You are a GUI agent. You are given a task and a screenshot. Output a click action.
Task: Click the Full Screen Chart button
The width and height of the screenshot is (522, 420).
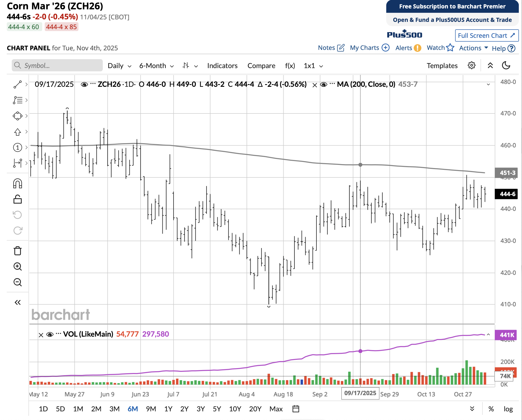[x=486, y=36]
